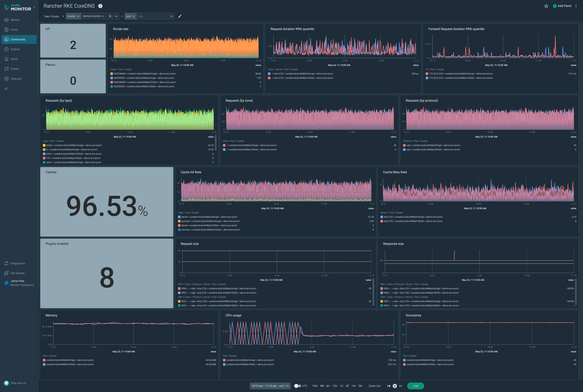Open Explore in the navigation menu

(x=15, y=49)
